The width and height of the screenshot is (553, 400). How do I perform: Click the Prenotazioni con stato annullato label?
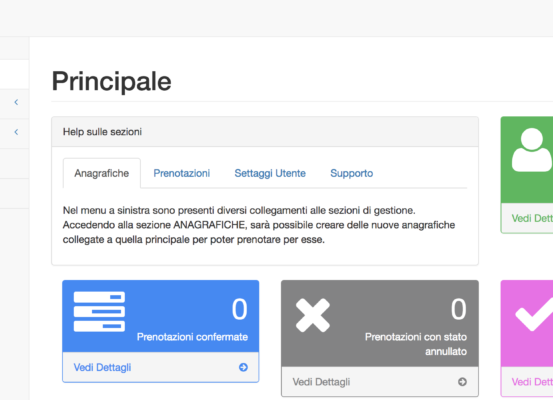click(416, 344)
